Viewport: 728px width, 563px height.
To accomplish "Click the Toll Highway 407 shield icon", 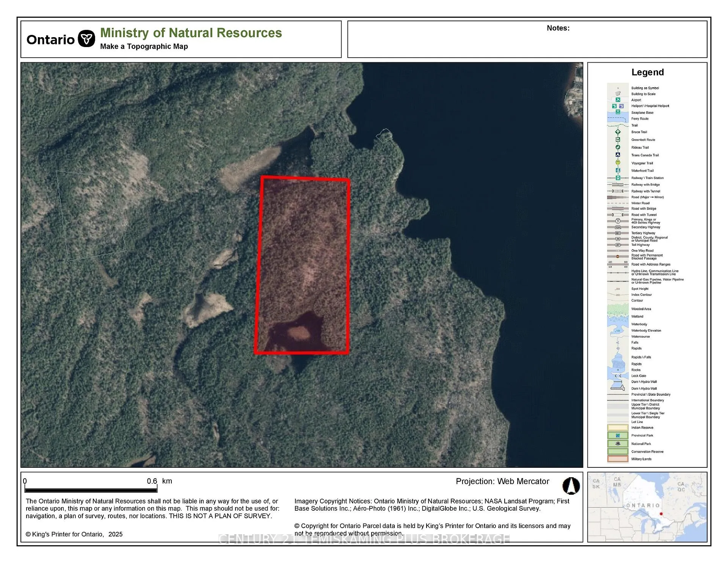I will tap(618, 245).
